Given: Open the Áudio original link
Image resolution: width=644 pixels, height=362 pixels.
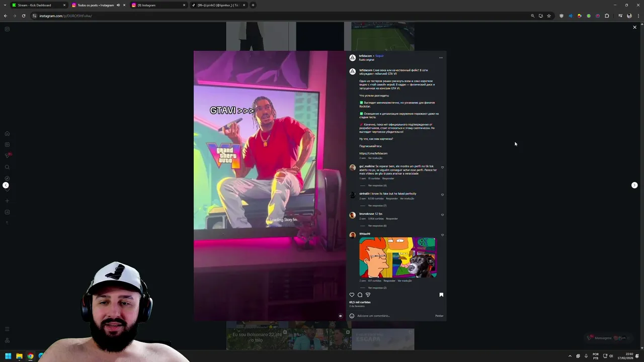Looking at the screenshot, I should click(366, 60).
